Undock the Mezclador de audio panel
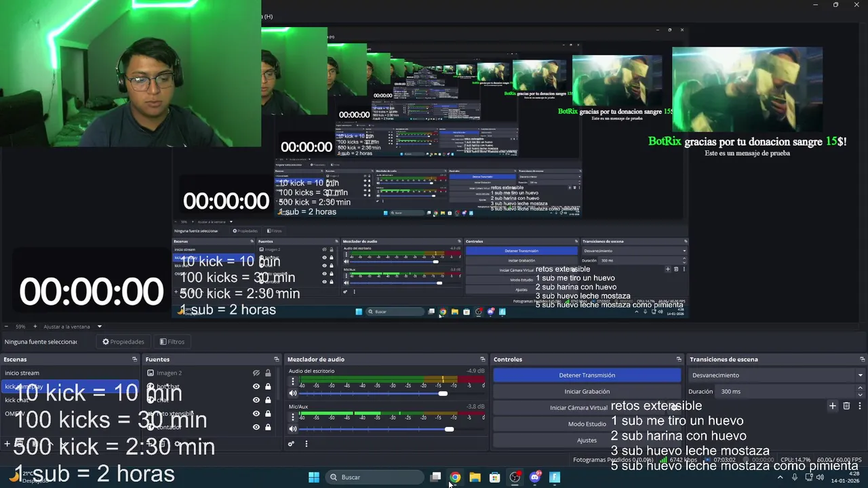Image resolution: width=868 pixels, height=488 pixels. [482, 359]
